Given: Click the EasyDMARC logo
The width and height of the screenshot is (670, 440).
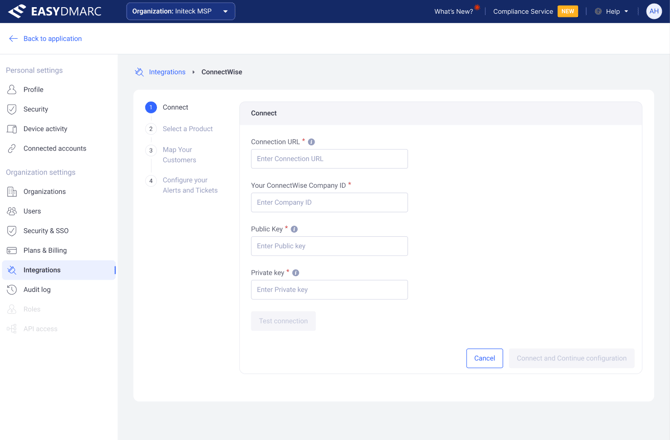Looking at the screenshot, I should pos(55,11).
